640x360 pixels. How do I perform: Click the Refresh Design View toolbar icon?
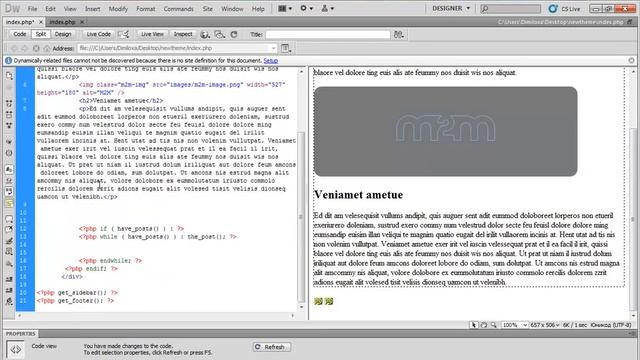tap(234, 34)
